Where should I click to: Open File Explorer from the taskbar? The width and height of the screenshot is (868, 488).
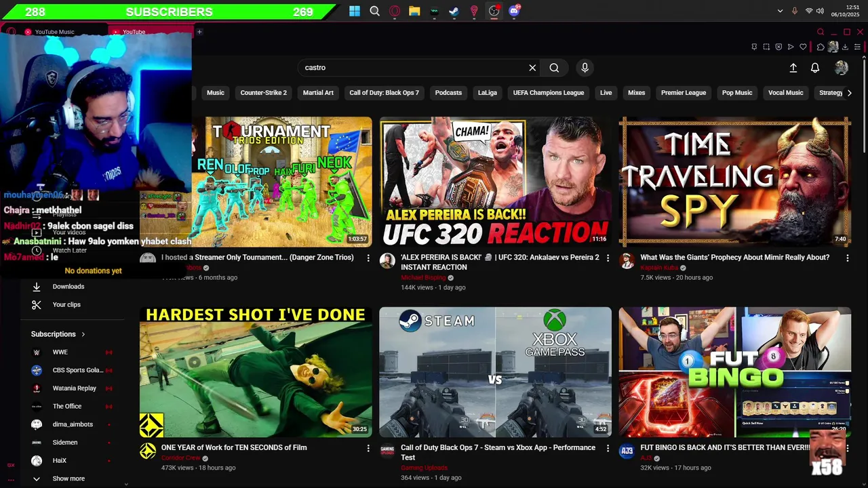pyautogui.click(x=414, y=11)
